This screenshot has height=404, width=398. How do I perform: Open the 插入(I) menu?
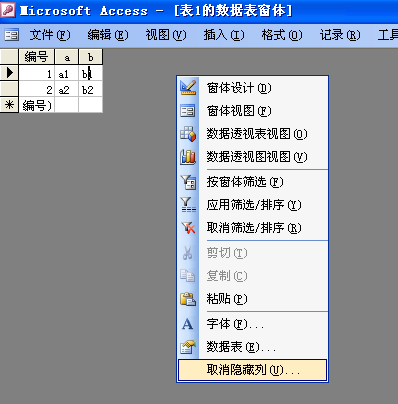tap(224, 35)
